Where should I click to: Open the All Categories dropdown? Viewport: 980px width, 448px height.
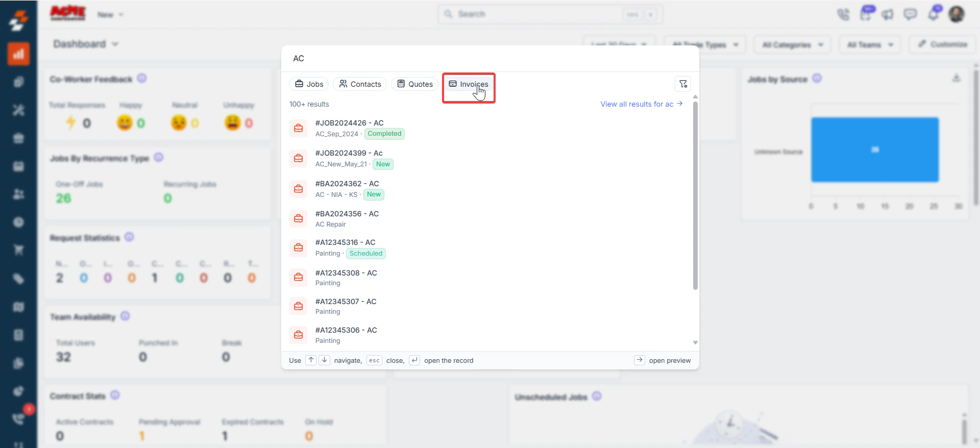click(x=793, y=45)
